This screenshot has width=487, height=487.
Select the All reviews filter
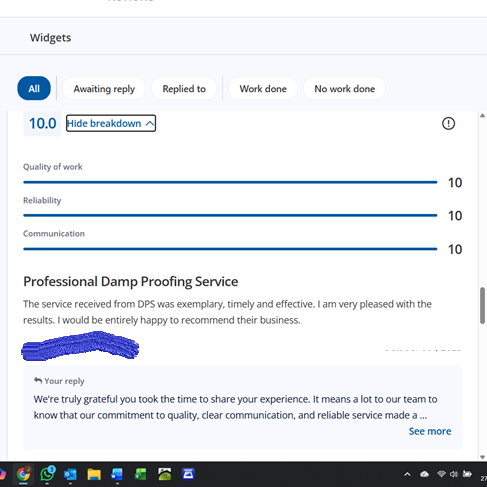coord(34,89)
